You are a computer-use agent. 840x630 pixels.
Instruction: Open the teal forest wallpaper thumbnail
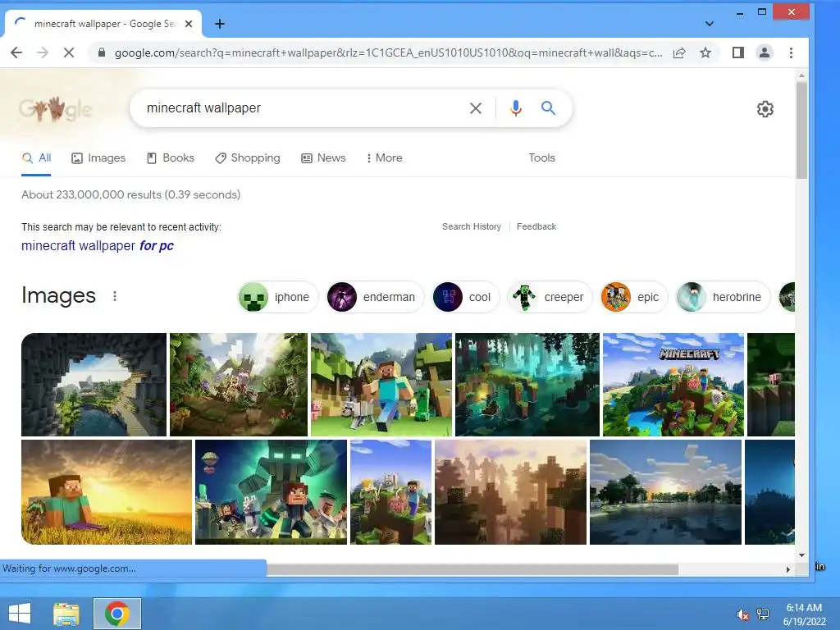tap(527, 385)
